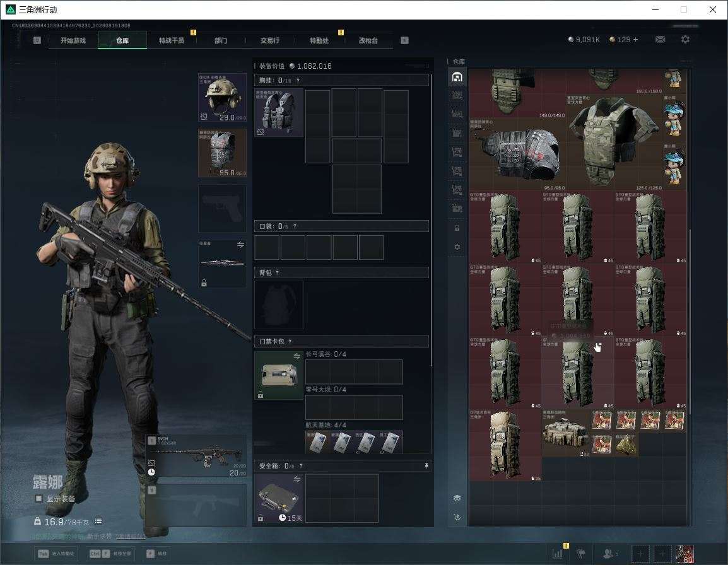Image resolution: width=728 pixels, height=565 pixels.
Task: Open the settings gear in the top bar
Action: 685,40
